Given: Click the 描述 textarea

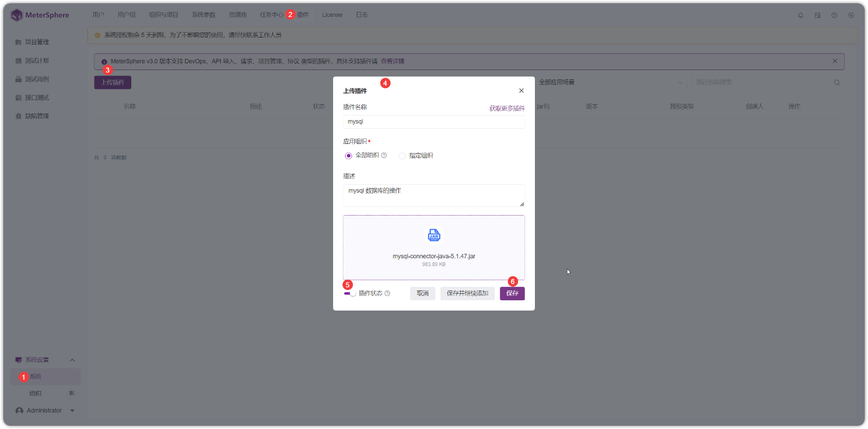Looking at the screenshot, I should click(434, 195).
